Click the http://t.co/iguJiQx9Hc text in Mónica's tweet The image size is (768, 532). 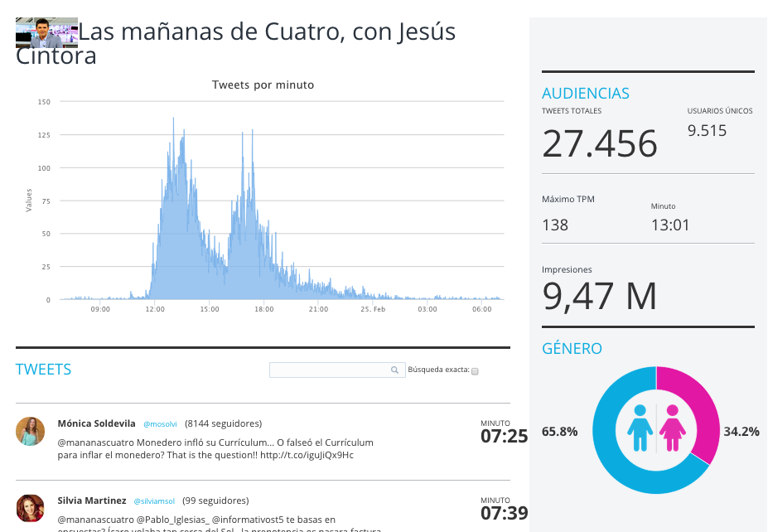[x=307, y=455]
